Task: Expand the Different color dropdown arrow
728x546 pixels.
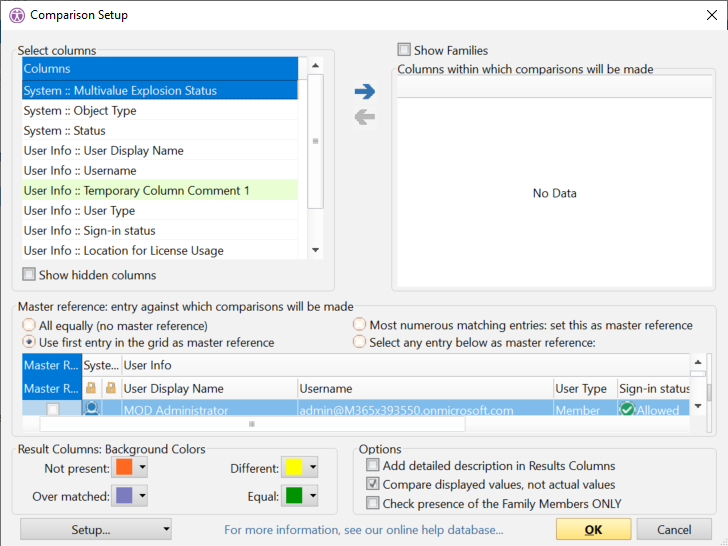Action: point(314,468)
